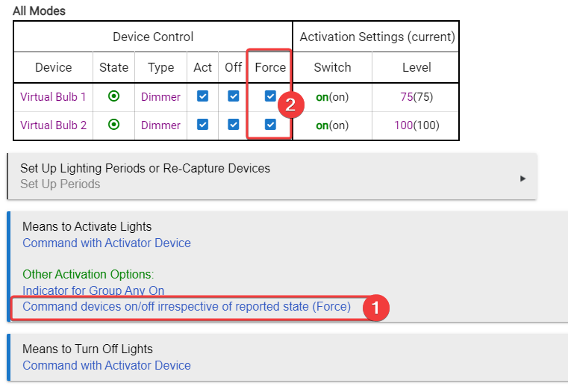This screenshot has height=392, width=568.
Task: Click Command devices on/off irrespective (Force) link
Action: click(x=187, y=306)
